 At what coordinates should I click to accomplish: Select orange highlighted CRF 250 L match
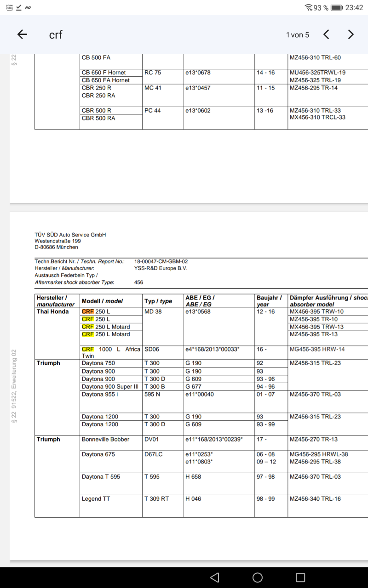tap(88, 311)
